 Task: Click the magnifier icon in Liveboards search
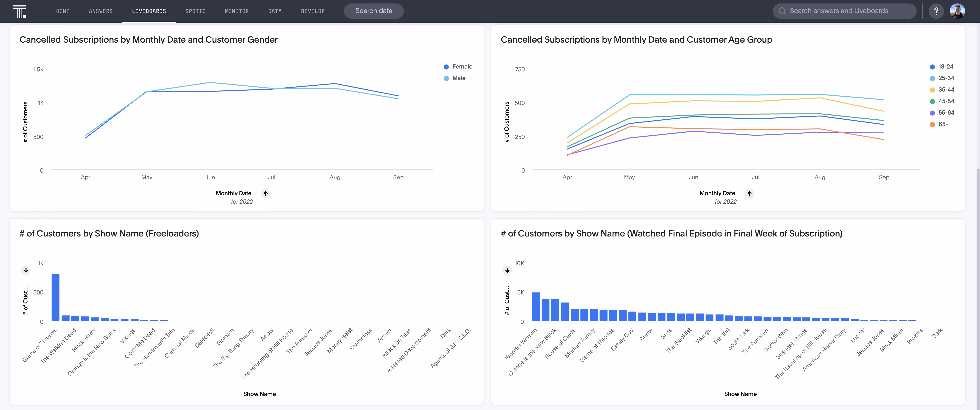coord(782,11)
